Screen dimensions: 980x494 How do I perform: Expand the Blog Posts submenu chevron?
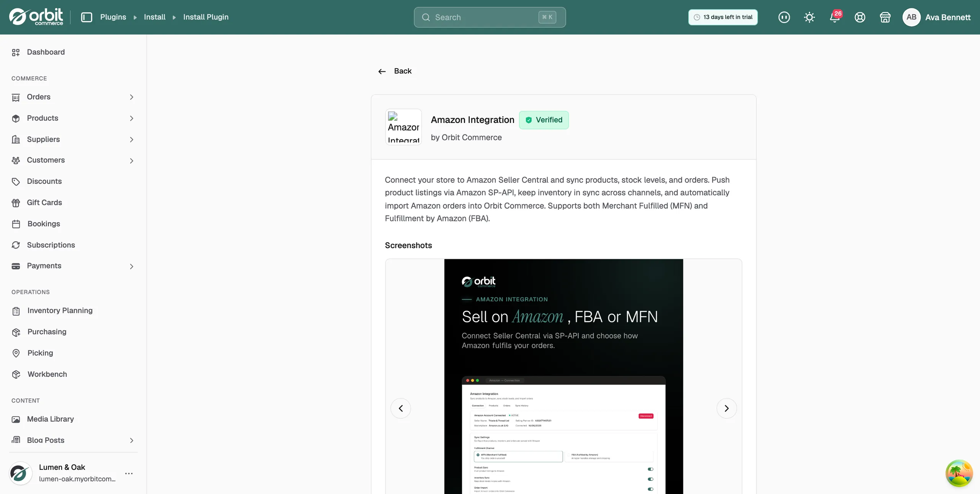click(131, 440)
